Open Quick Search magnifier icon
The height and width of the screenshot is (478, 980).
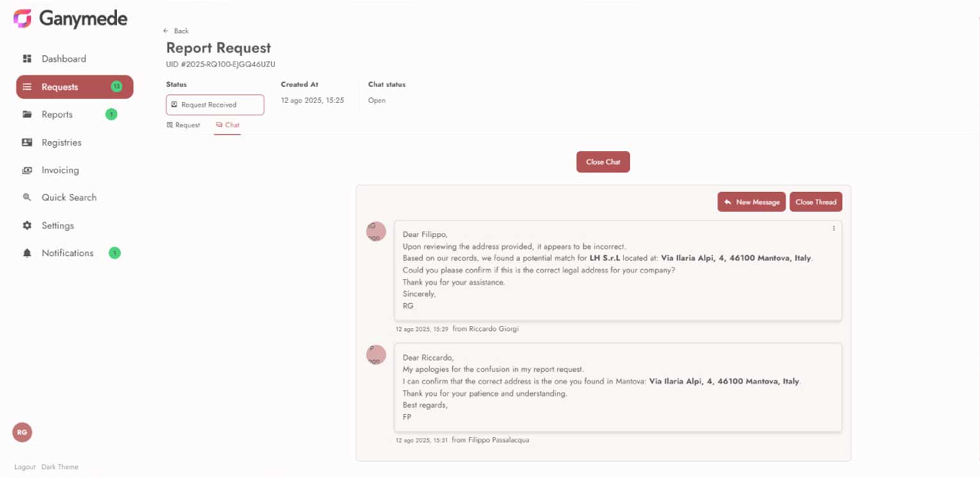coord(27,197)
